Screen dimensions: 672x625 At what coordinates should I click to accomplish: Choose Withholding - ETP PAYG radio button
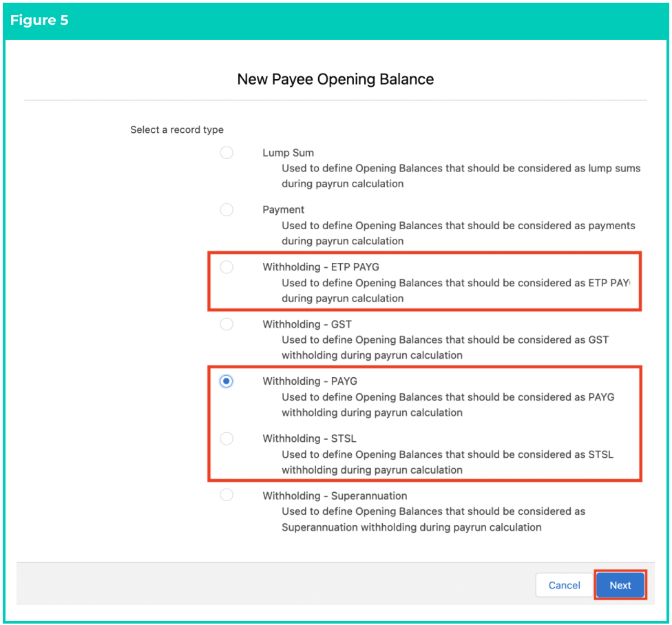[227, 267]
